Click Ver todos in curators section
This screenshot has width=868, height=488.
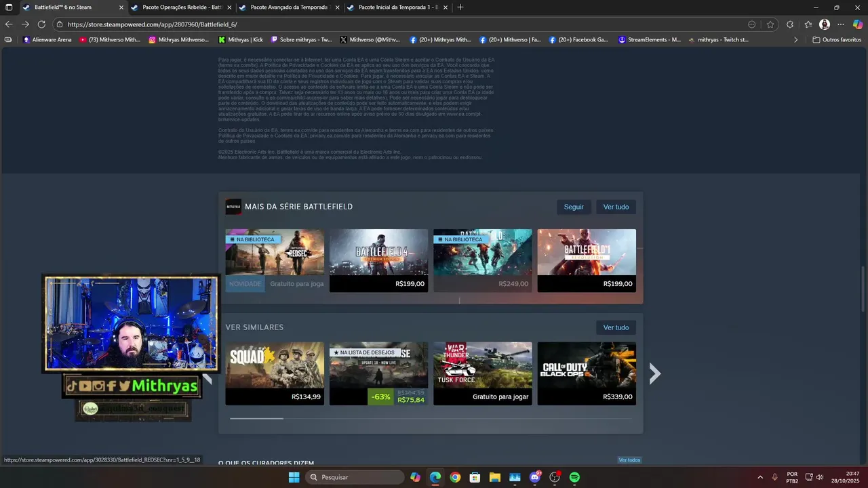click(629, 460)
